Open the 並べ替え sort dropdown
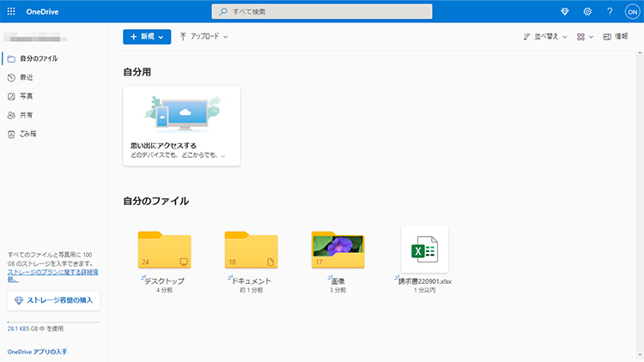 point(544,37)
